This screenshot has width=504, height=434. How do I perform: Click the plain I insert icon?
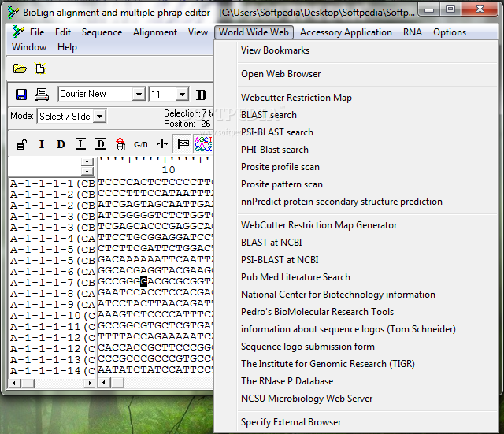[x=42, y=144]
